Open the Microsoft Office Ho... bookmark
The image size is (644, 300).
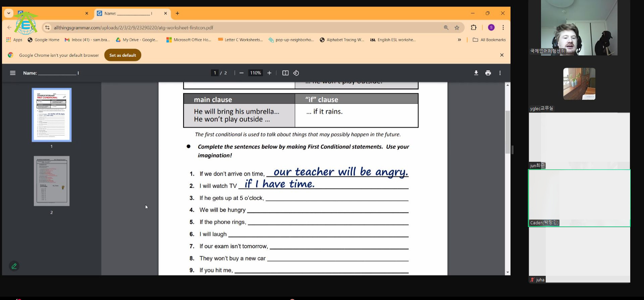(x=189, y=40)
